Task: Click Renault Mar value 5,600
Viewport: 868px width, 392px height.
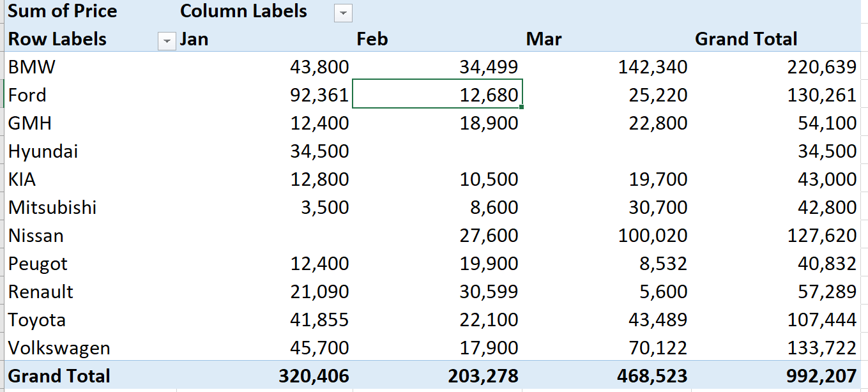Action: pyautogui.click(x=663, y=292)
